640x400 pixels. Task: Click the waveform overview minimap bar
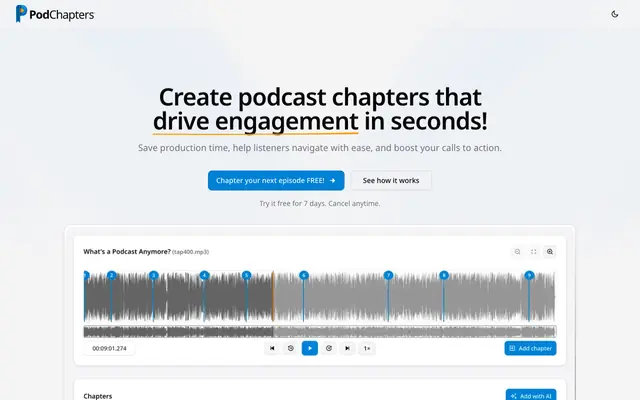320,331
